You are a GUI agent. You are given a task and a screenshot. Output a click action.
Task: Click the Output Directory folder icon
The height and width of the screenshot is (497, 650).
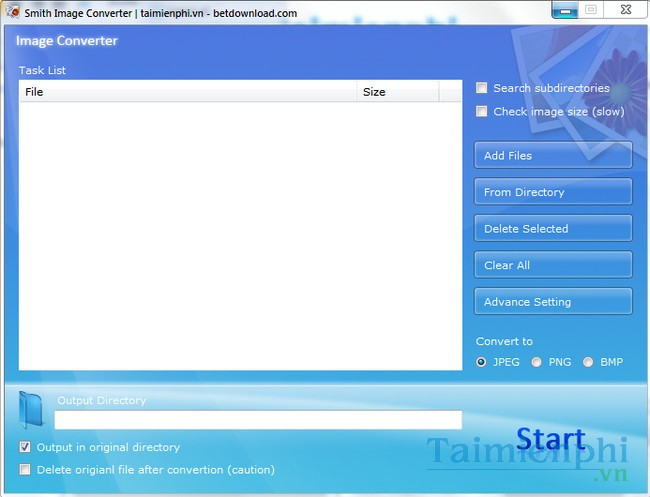pyautogui.click(x=31, y=410)
